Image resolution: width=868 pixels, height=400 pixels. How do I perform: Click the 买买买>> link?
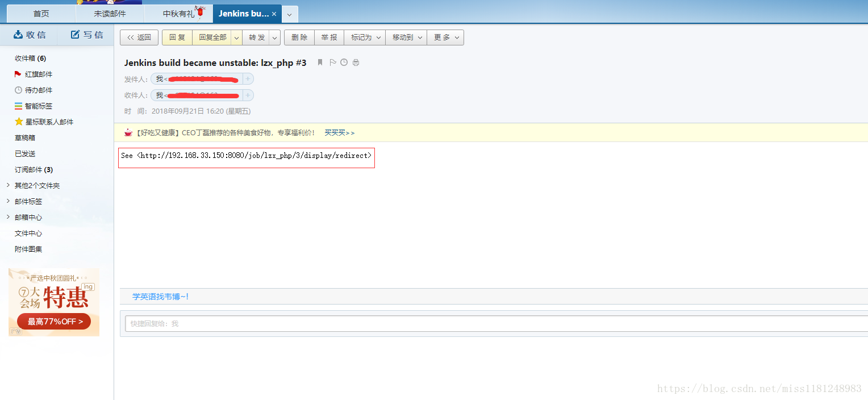coord(339,132)
